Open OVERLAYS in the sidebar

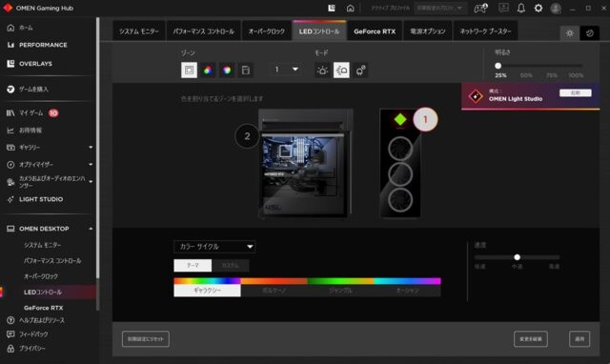36,64
